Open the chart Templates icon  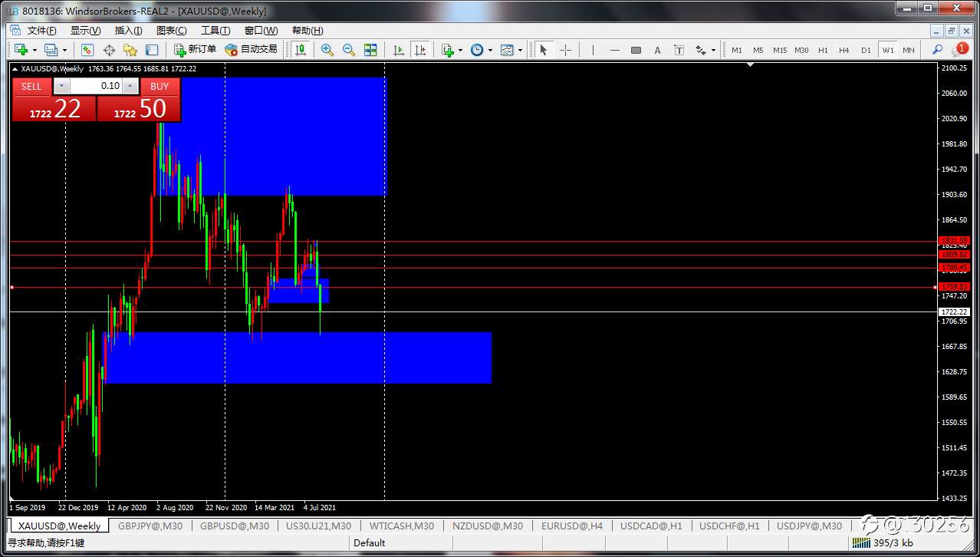click(507, 50)
